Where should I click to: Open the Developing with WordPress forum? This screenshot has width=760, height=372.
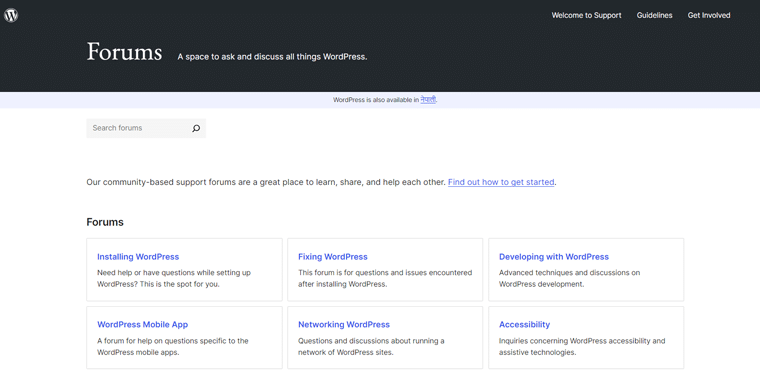pos(554,257)
